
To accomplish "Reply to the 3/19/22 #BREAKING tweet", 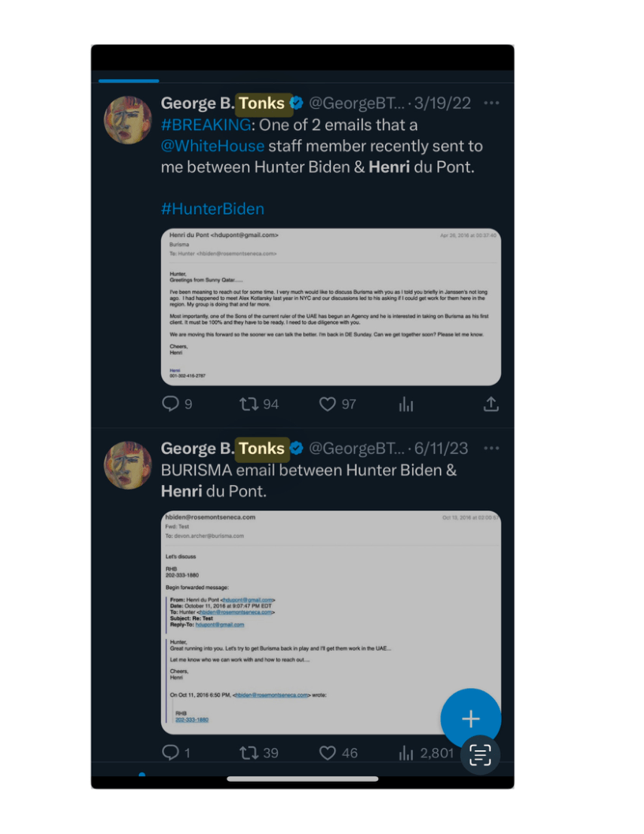I will 170,404.
